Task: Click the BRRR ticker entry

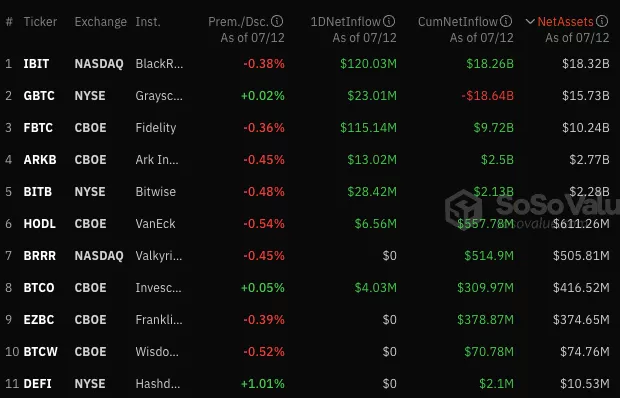Action: point(40,256)
